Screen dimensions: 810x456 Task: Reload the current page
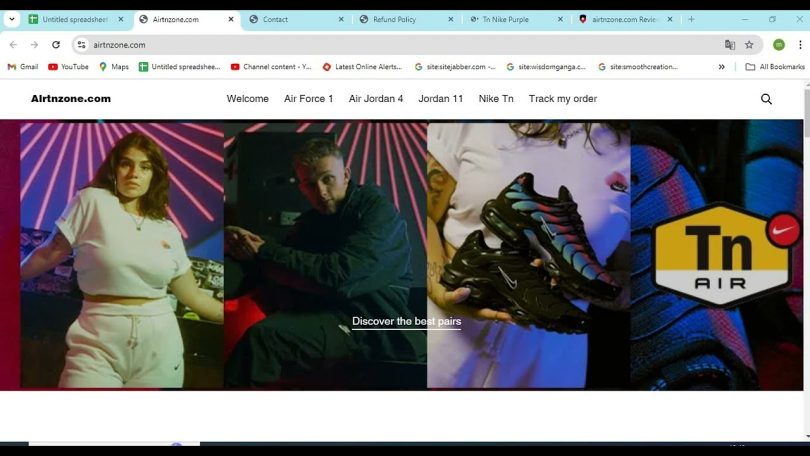(56, 45)
